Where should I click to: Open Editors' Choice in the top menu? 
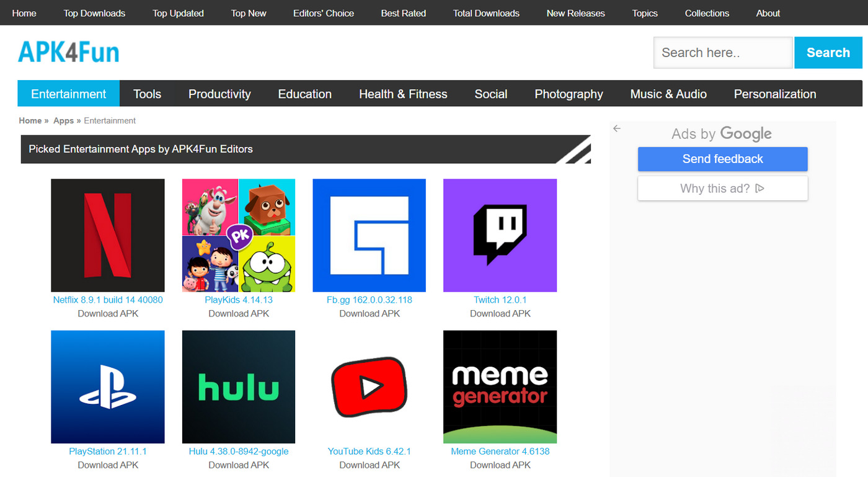click(x=324, y=13)
